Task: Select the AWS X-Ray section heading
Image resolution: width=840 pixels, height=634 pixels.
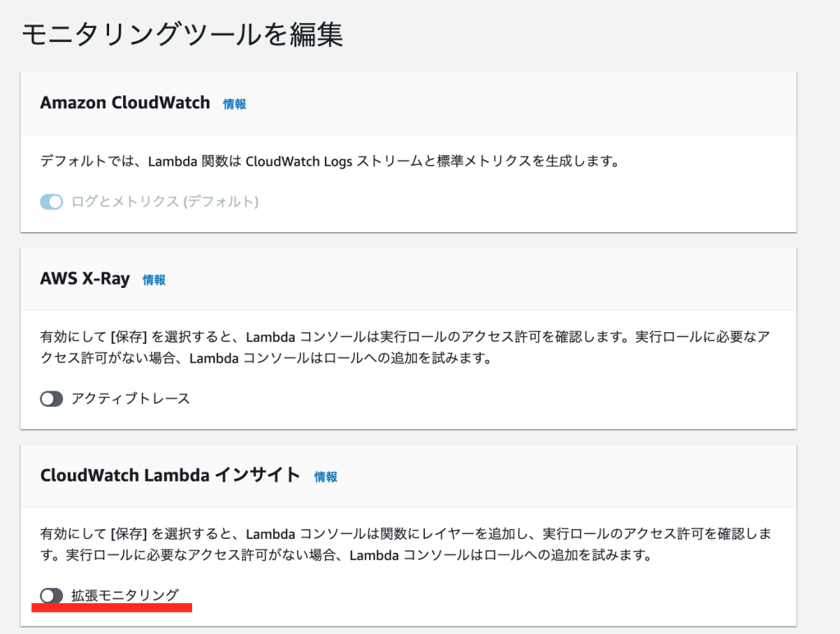Action: [85, 279]
